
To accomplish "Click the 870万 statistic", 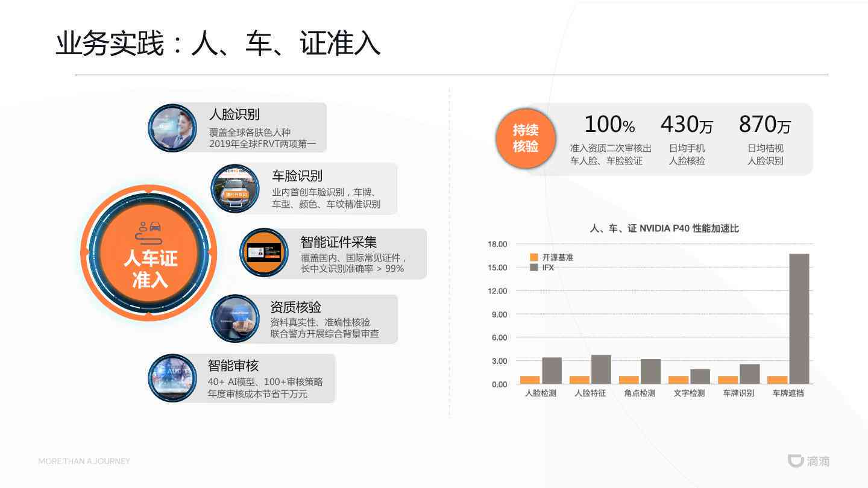I will tap(765, 124).
